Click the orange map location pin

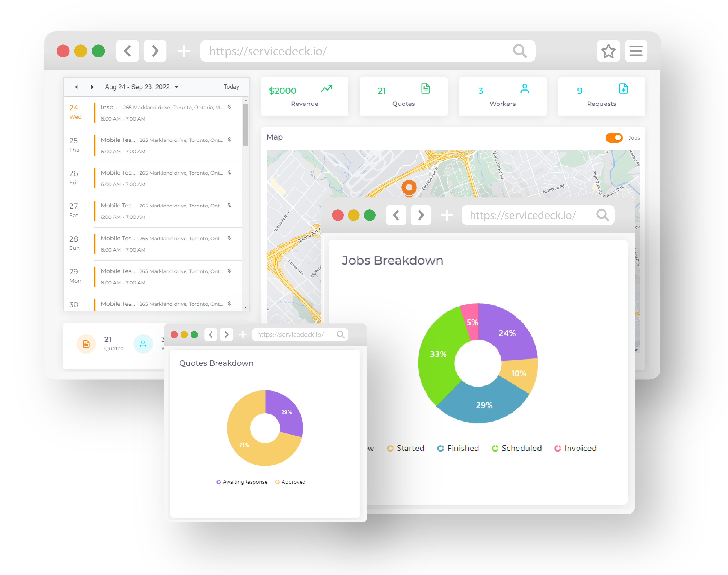tap(409, 187)
